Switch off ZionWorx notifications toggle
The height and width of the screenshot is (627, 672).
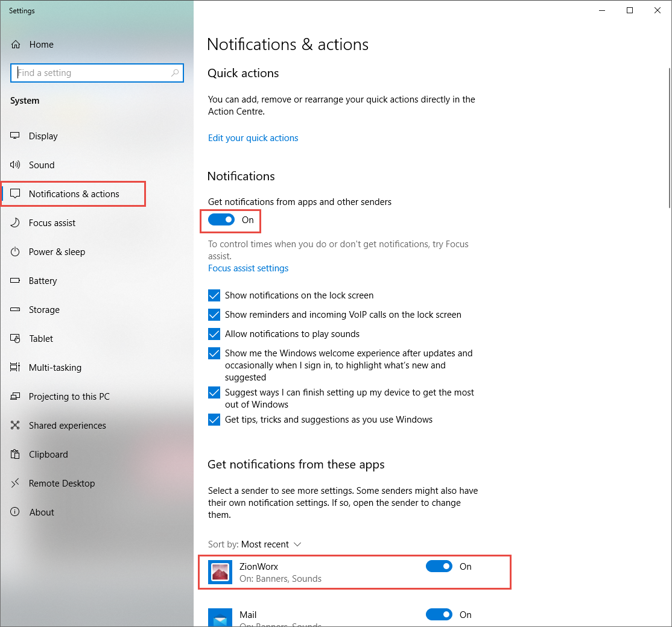(439, 566)
